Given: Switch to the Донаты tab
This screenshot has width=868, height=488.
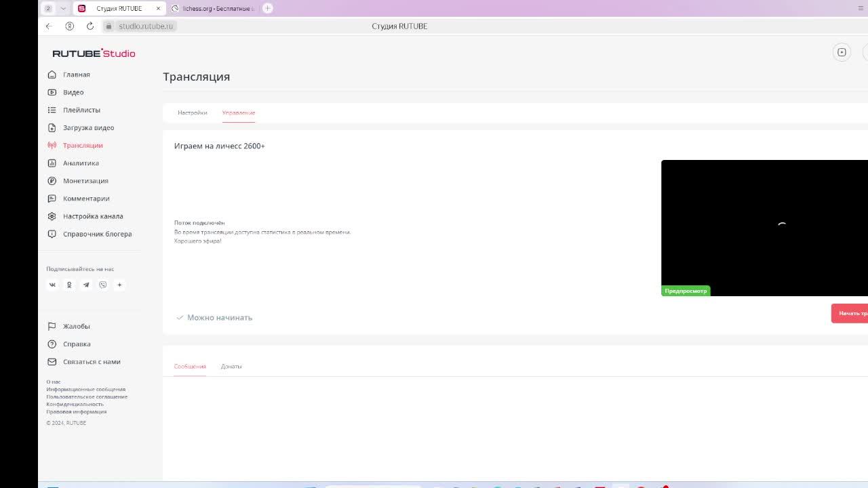Looking at the screenshot, I should [231, 366].
